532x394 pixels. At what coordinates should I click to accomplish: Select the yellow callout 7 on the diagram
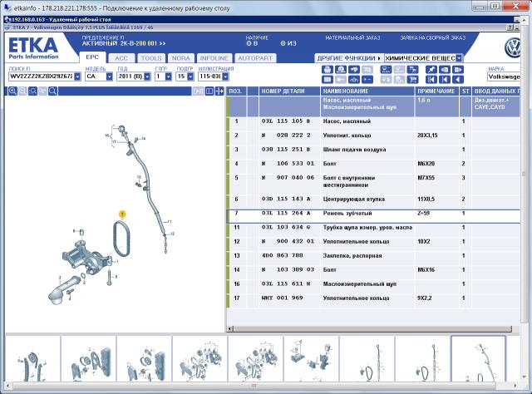click(x=122, y=214)
